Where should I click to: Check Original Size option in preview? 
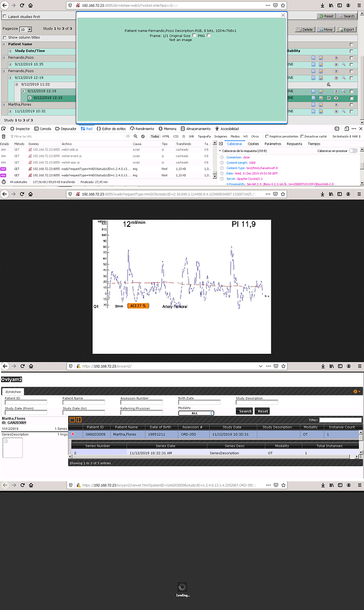coord(194,35)
